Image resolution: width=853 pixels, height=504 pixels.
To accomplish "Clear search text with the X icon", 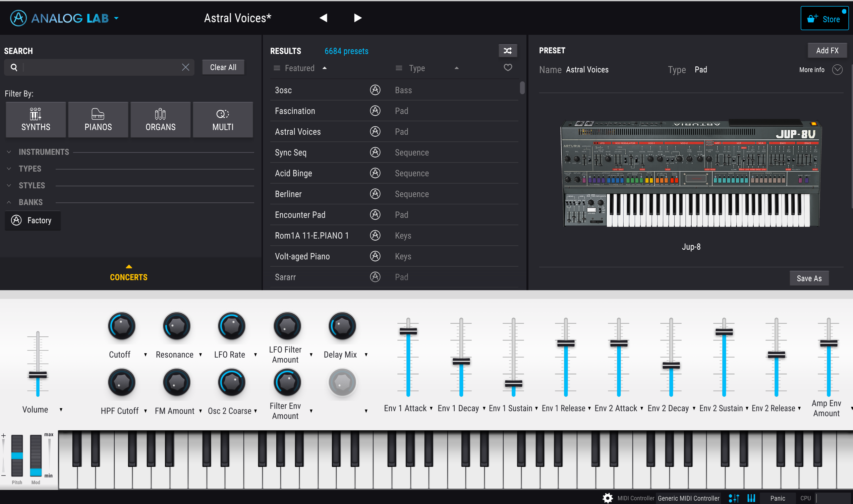I will 185,67.
